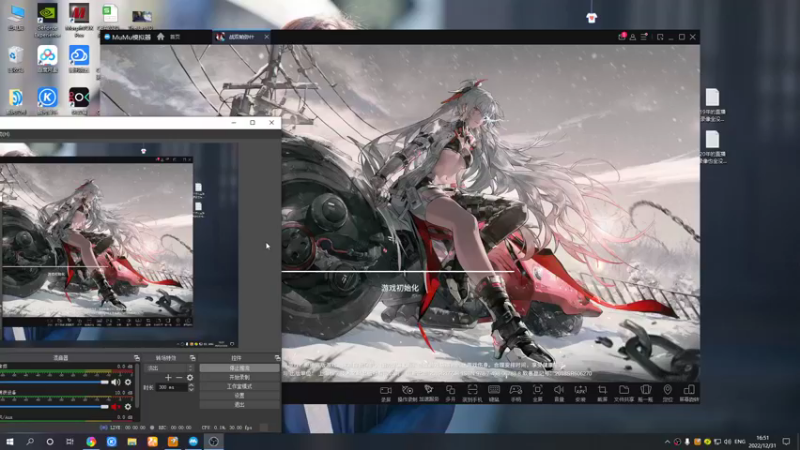Open MuMu message center icon with red badge
Image resolution: width=800 pixels, height=450 pixels.
pyautogui.click(x=622, y=37)
